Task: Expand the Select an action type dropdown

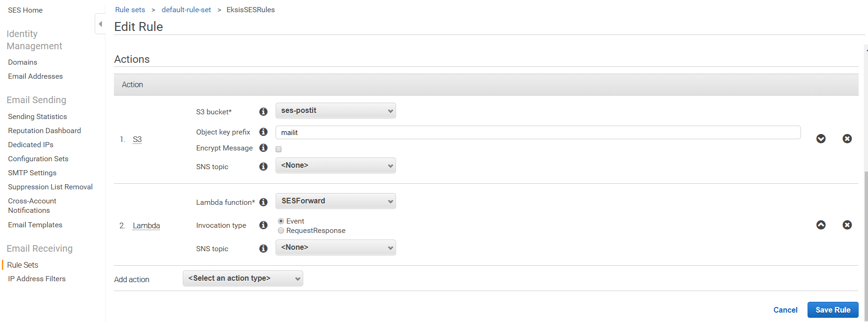Action: click(243, 278)
